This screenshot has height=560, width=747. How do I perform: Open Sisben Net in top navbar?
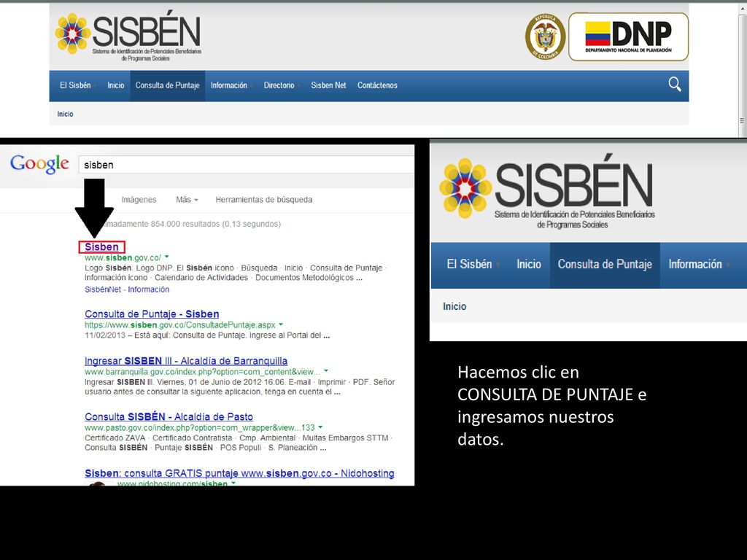coord(328,85)
